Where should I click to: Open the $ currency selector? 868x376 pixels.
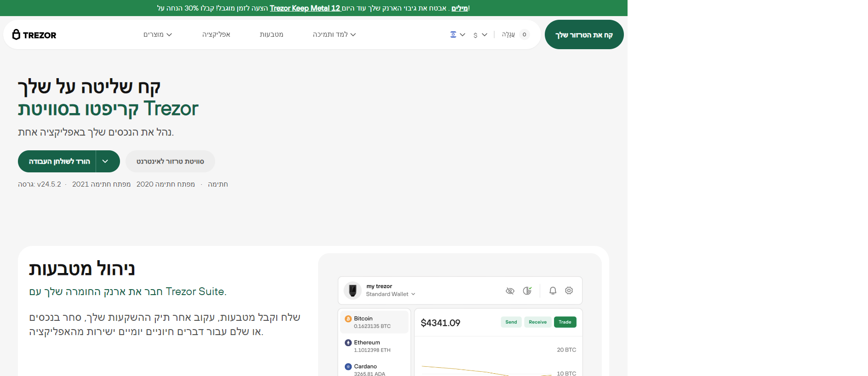pos(480,34)
